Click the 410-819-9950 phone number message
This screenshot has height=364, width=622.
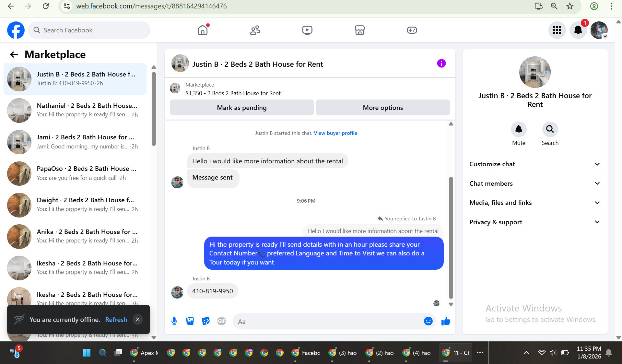click(x=212, y=291)
